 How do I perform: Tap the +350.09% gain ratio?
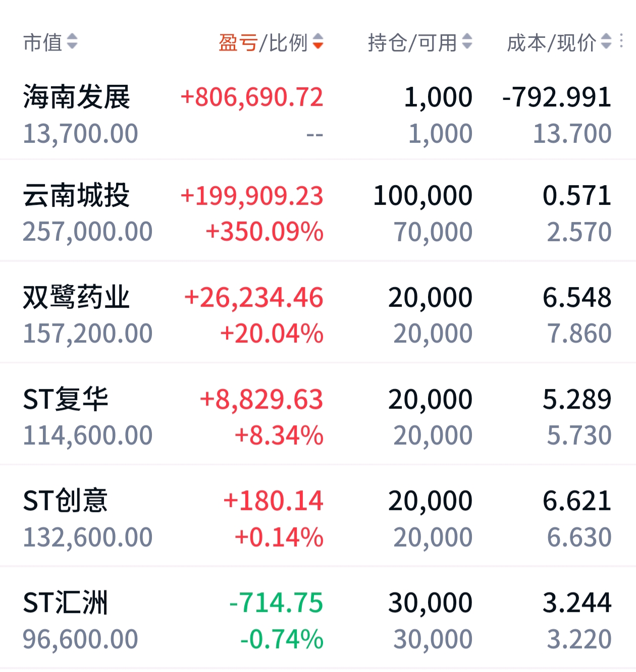coord(264,232)
